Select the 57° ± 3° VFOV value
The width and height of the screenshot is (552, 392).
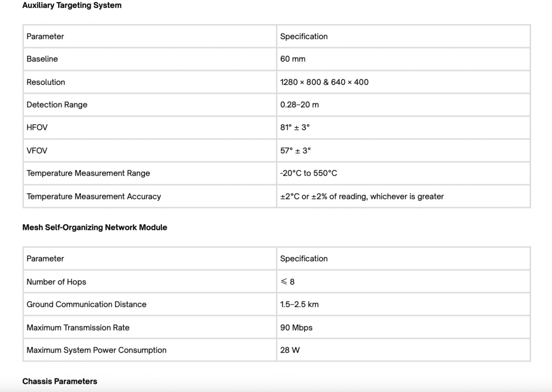[x=295, y=151]
